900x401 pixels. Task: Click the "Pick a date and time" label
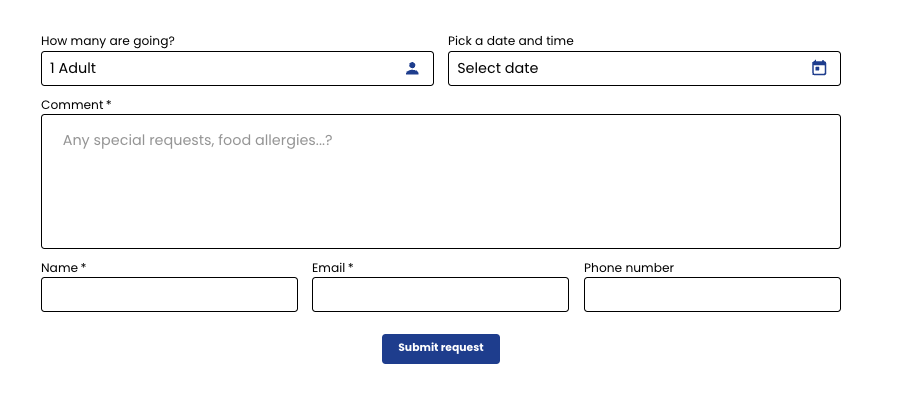click(511, 41)
